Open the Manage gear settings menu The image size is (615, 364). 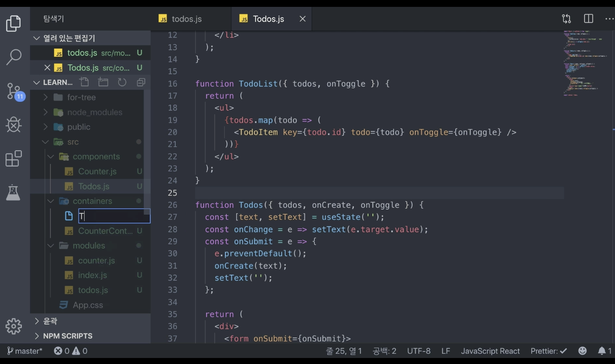pyautogui.click(x=14, y=327)
